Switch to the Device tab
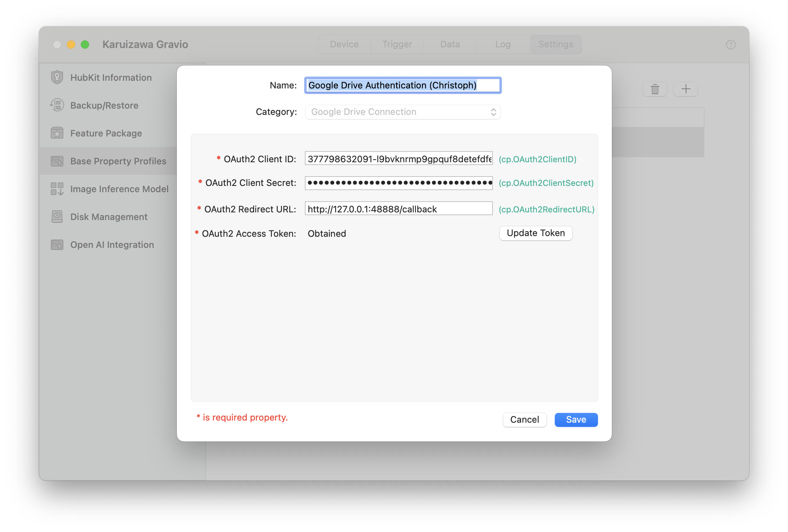 click(344, 45)
